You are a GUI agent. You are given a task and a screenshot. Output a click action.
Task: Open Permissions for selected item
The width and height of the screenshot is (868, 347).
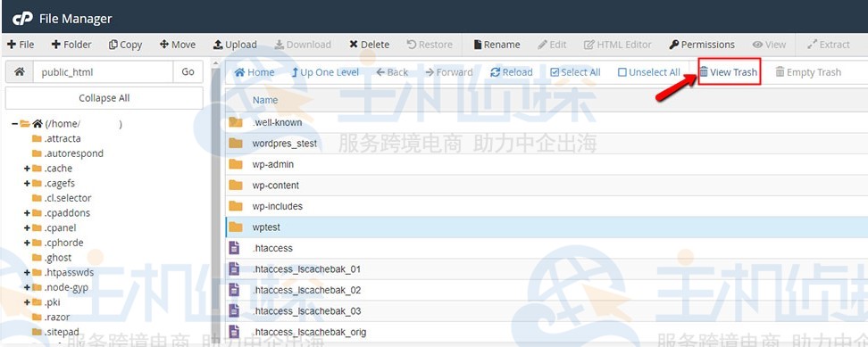(x=702, y=45)
